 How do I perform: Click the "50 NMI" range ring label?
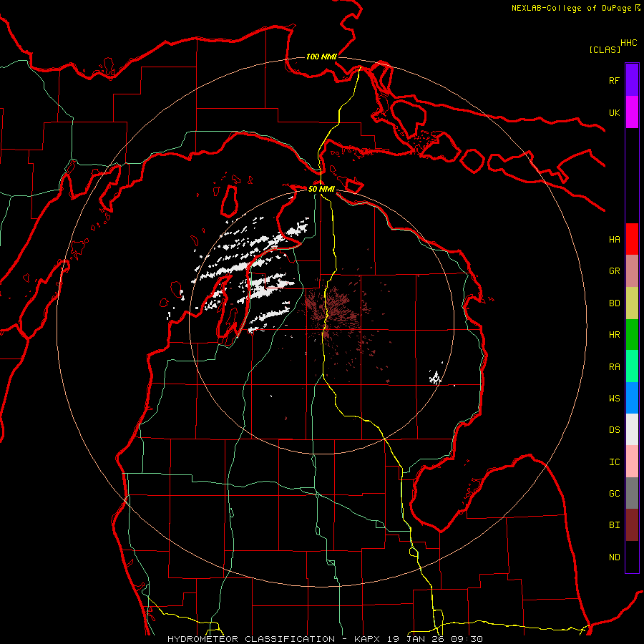[321, 189]
